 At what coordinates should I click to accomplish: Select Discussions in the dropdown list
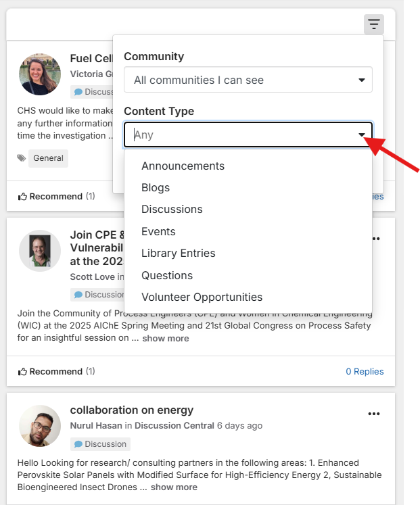pyautogui.click(x=172, y=210)
